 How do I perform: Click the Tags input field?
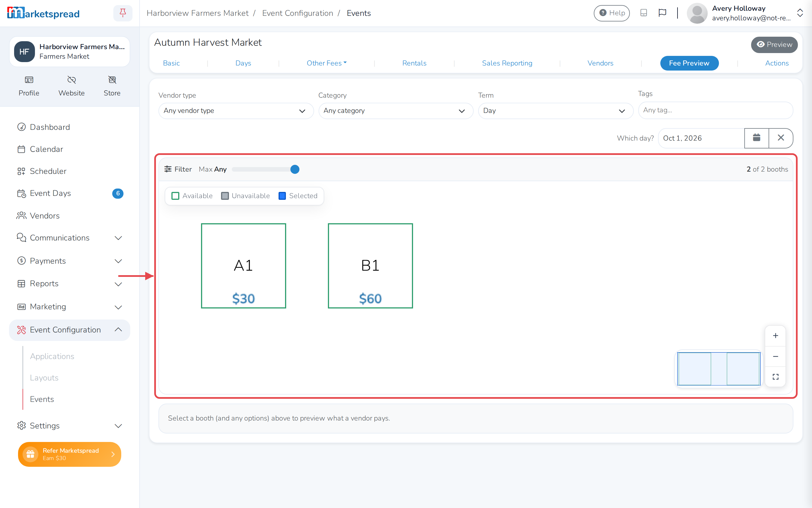(x=715, y=110)
